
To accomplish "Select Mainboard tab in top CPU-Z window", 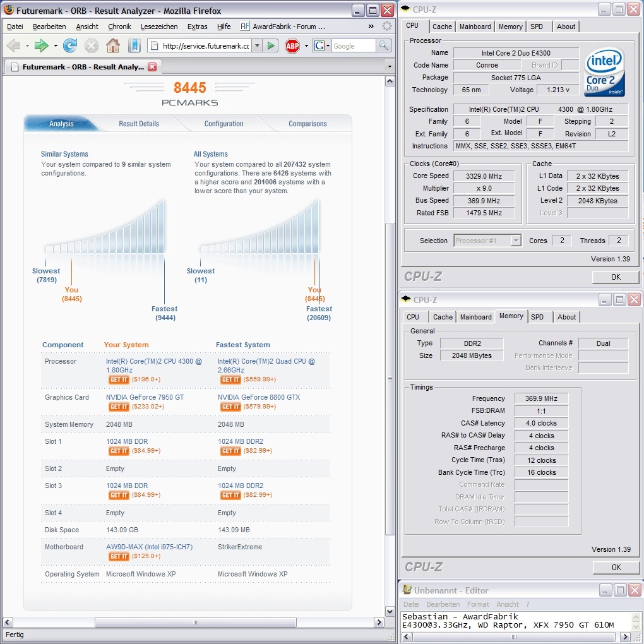I will coord(475,27).
